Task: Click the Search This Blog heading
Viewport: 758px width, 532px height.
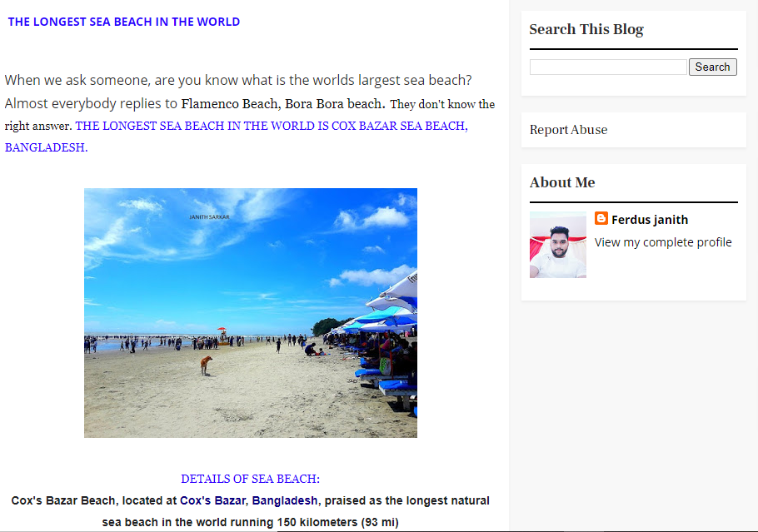Action: click(586, 29)
